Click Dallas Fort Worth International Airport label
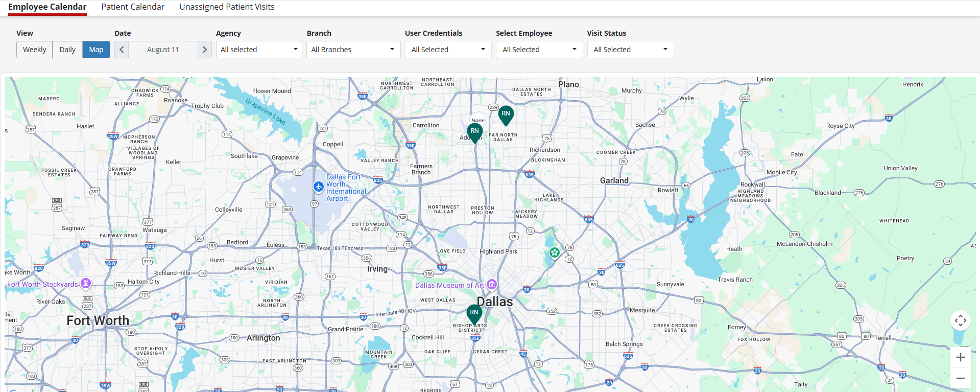 point(346,188)
